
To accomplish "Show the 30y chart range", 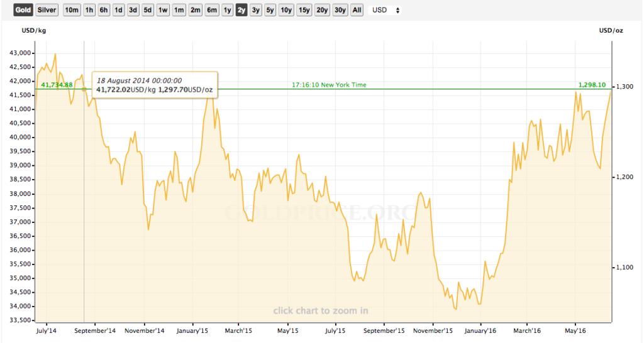I will [x=340, y=10].
